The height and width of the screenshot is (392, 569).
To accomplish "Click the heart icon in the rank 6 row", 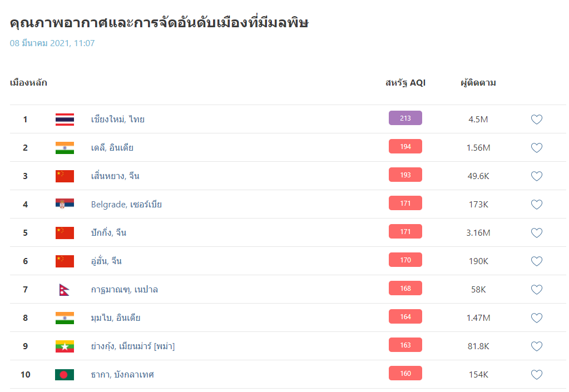I will pos(536,261).
